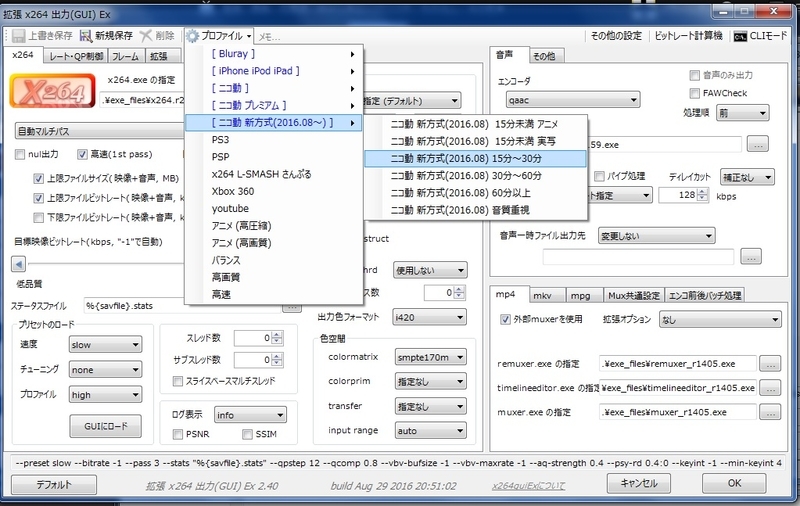
Task: Click the デフォルト button
Action: point(54,484)
